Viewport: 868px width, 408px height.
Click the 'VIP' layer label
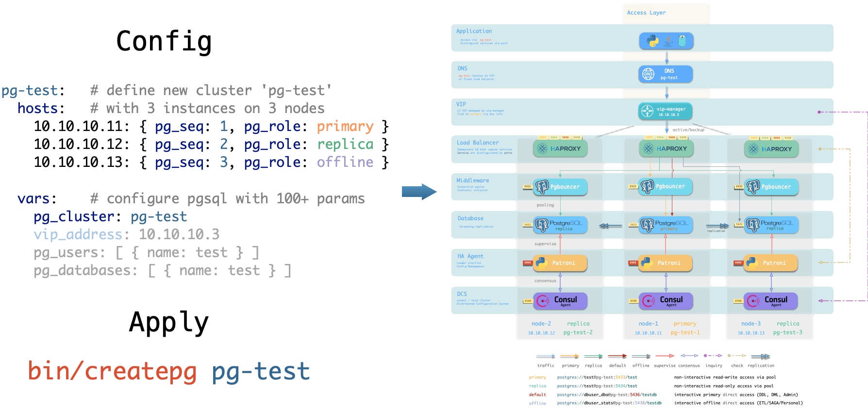[x=461, y=104]
